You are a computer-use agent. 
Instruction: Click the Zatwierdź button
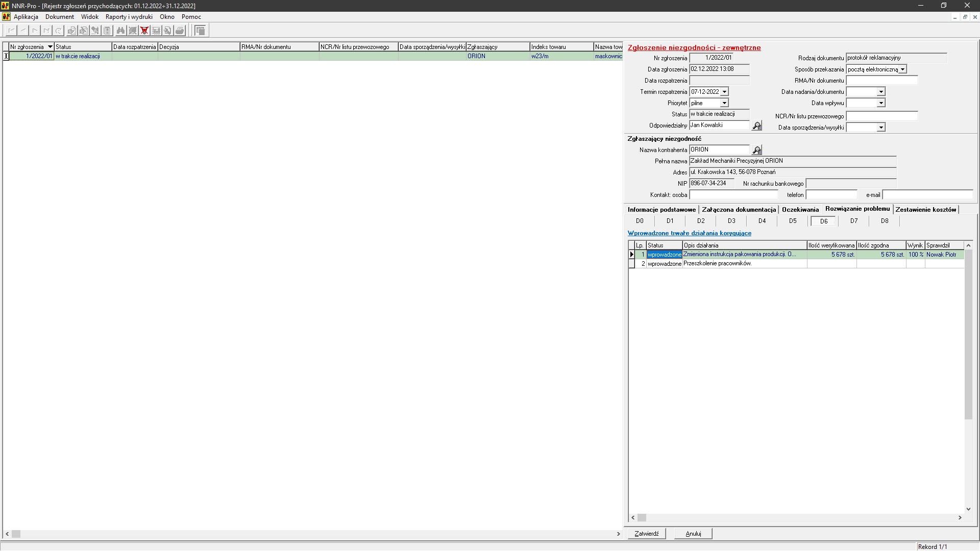pyautogui.click(x=646, y=534)
